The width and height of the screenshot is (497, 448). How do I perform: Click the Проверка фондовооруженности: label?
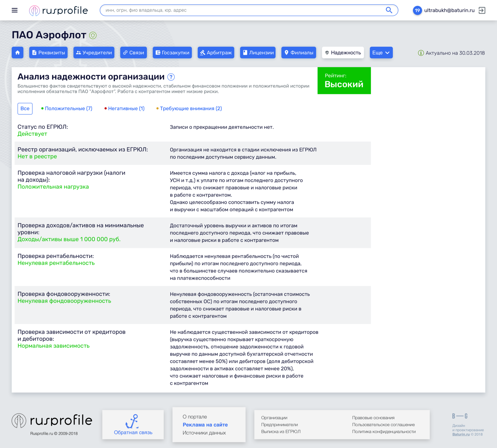tap(64, 294)
